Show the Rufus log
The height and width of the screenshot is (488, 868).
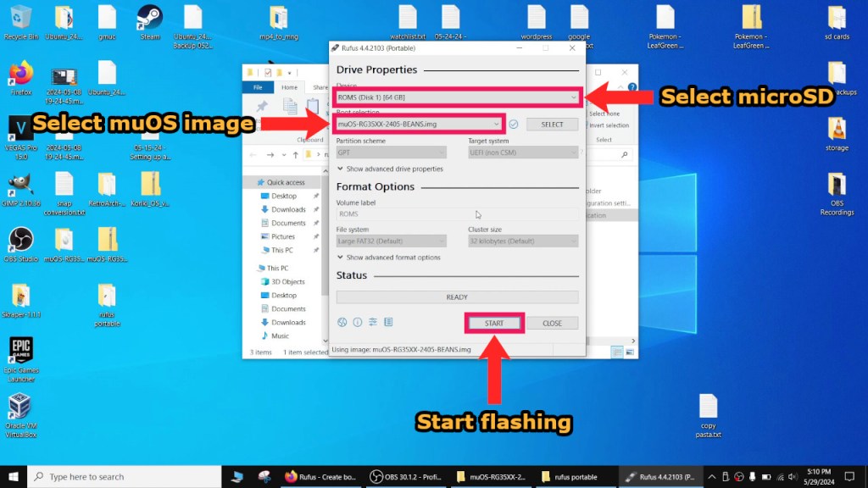[x=388, y=322]
